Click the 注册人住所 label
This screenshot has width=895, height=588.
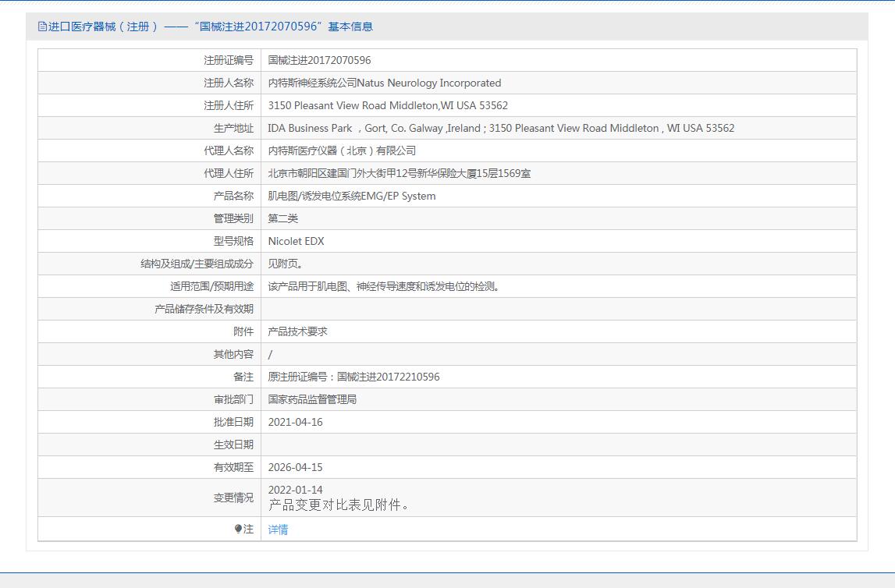point(229,105)
